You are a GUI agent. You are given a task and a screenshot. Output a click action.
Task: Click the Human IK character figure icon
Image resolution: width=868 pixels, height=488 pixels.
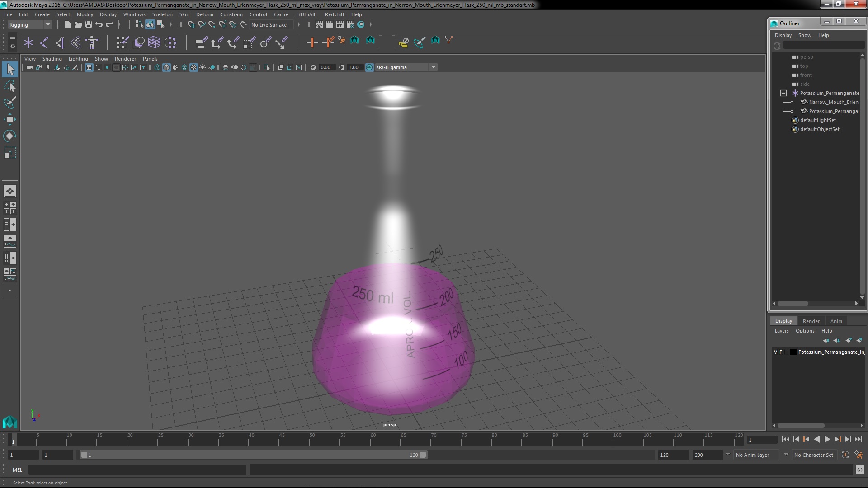tap(92, 42)
